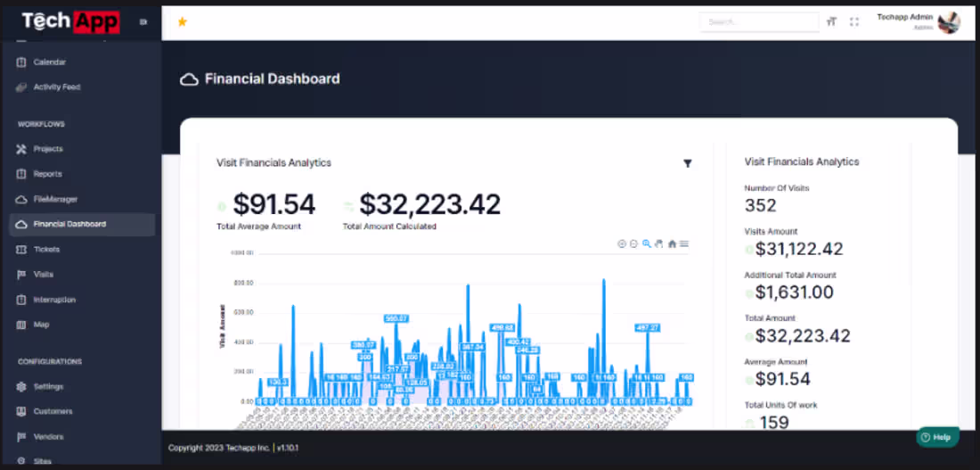Click the Total Units Of work value 159
Viewport: 980px width, 470px height.
point(773,423)
